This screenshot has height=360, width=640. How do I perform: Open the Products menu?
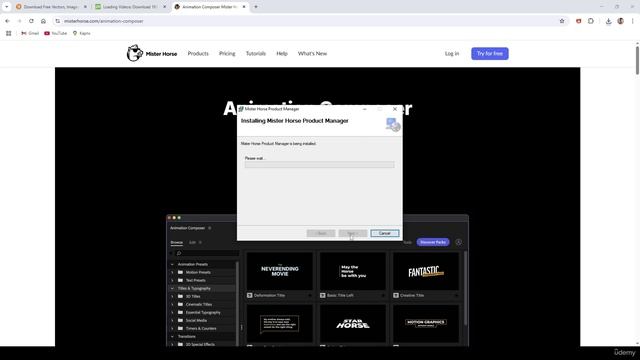(x=198, y=53)
